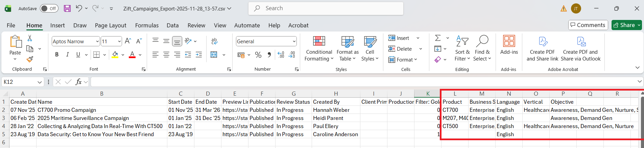Open the Data tab
The width and height of the screenshot is (644, 148).
tap(172, 25)
